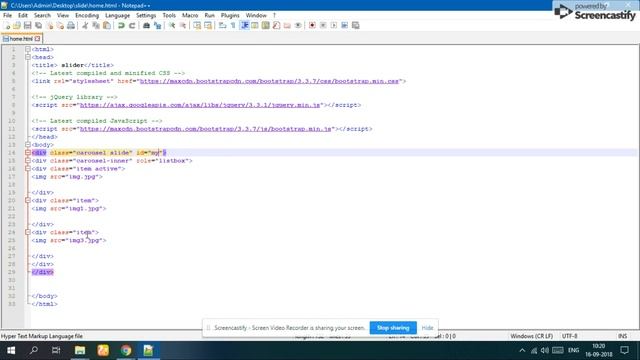The width and height of the screenshot is (640, 360).
Task: Click the Close All toolbar icon
Action: [60, 25]
